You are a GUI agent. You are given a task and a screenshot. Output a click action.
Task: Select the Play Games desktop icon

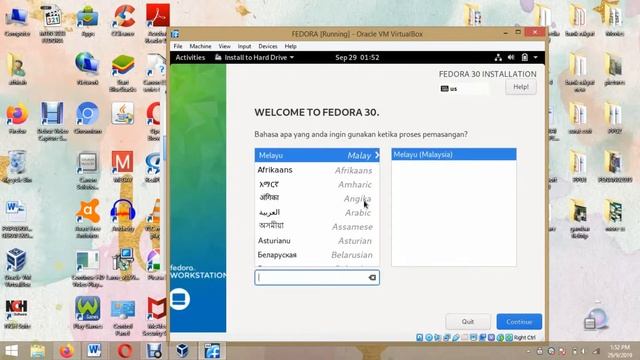(x=87, y=313)
